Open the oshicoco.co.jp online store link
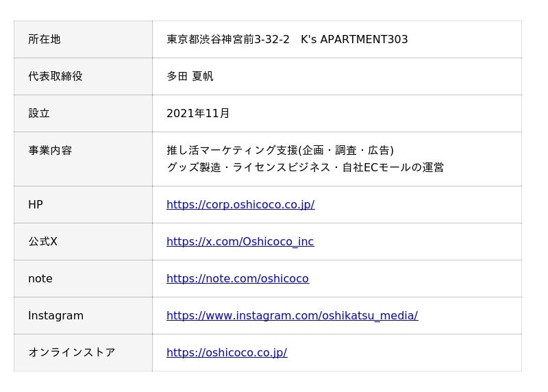The height and width of the screenshot is (392, 548). (x=227, y=352)
